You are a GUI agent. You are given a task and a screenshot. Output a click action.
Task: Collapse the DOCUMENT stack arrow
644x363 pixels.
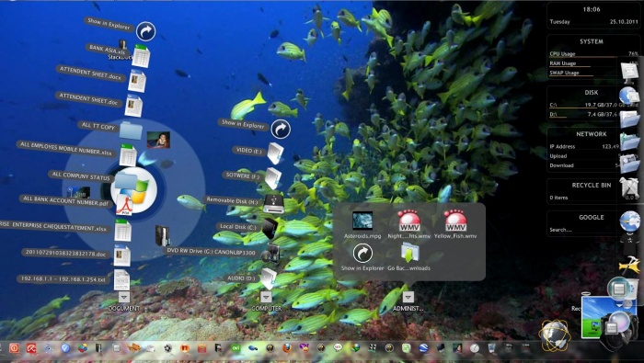click(124, 297)
